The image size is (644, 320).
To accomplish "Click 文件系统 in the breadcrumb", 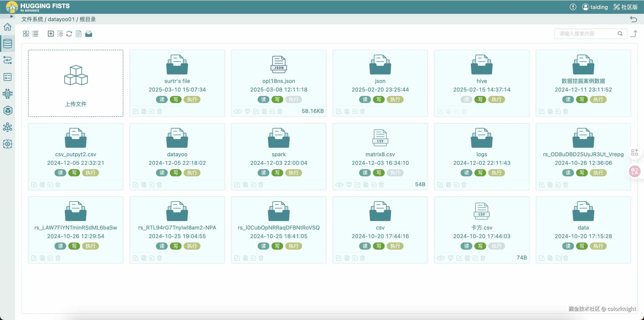I will 32,19.
